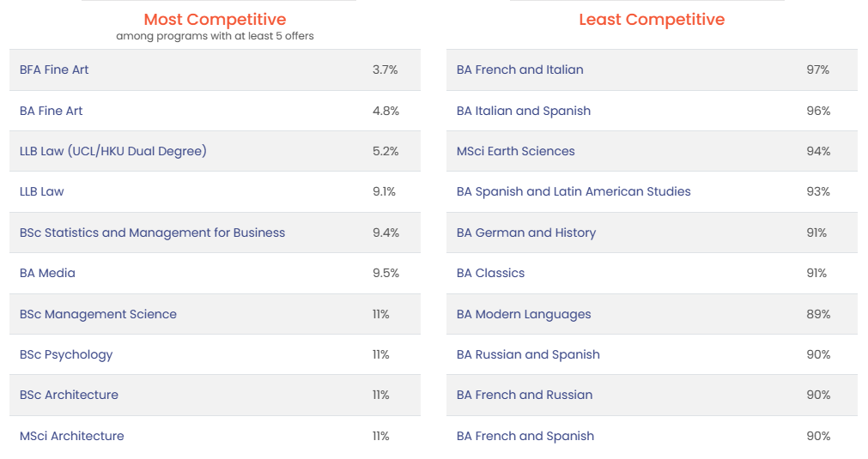Open BA Spanish and Latin American Studies
The height and width of the screenshot is (459, 868).
coord(574,191)
